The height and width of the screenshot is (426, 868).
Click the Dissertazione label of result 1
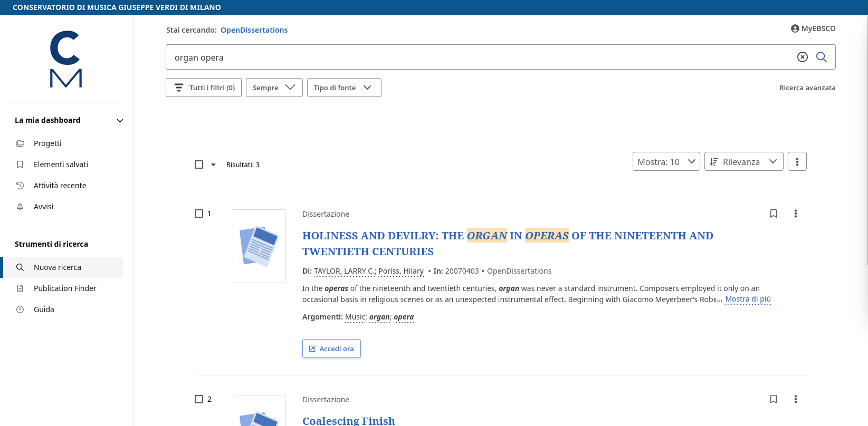tap(326, 214)
